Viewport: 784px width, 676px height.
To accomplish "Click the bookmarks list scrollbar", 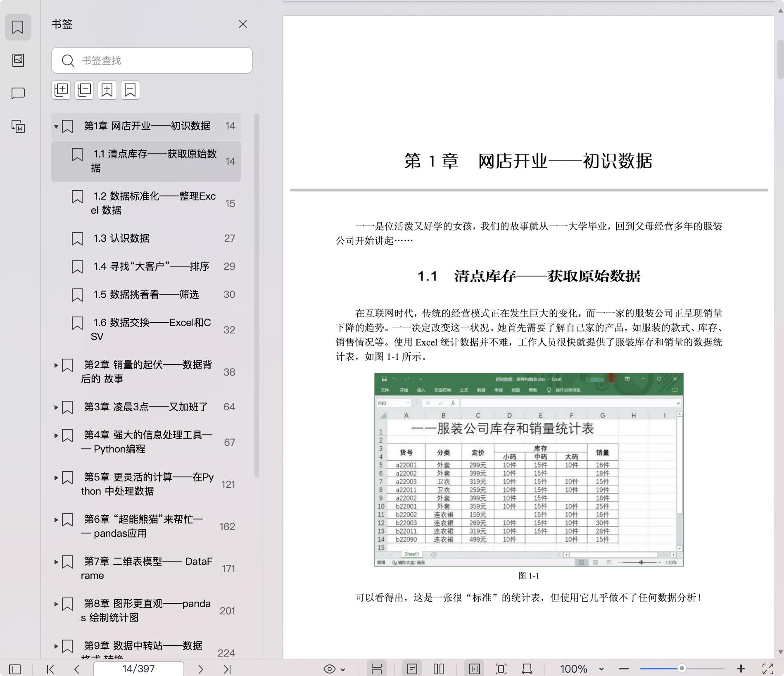I will 257,295.
